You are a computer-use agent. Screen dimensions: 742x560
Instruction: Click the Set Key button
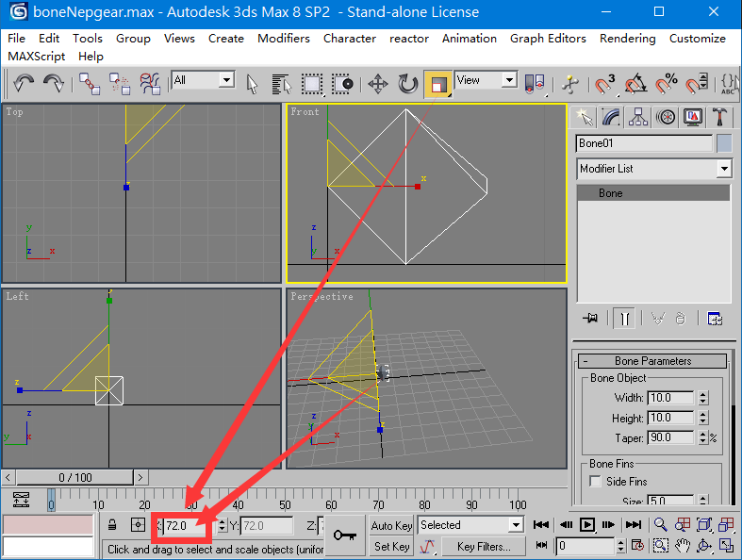coord(391,546)
